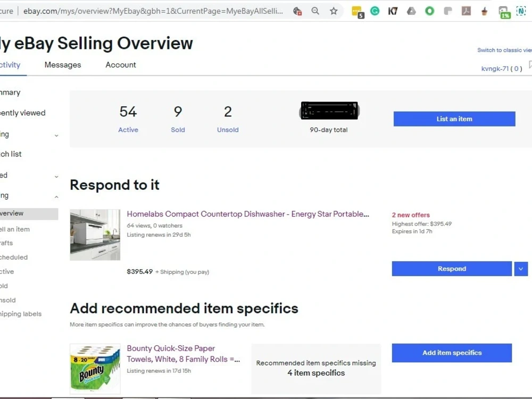Open the green circle extension icon

(429, 11)
